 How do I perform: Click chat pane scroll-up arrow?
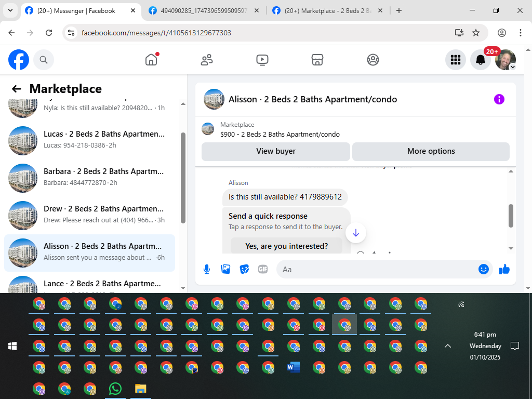click(511, 171)
